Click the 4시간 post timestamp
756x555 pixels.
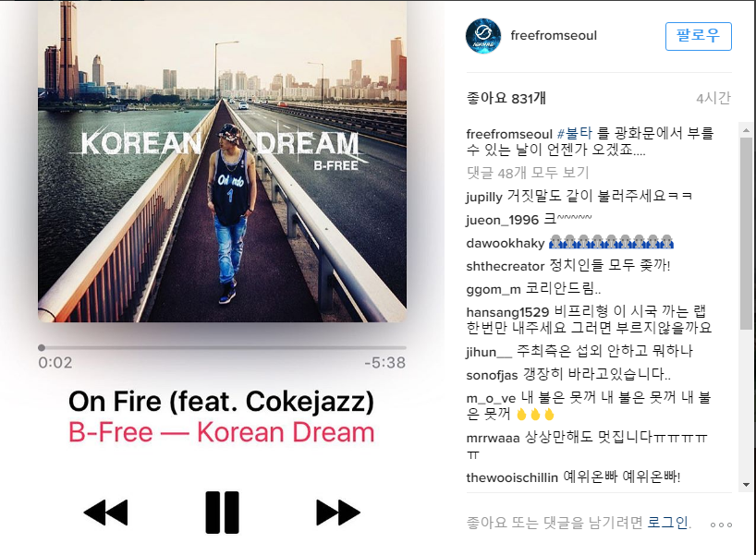713,98
